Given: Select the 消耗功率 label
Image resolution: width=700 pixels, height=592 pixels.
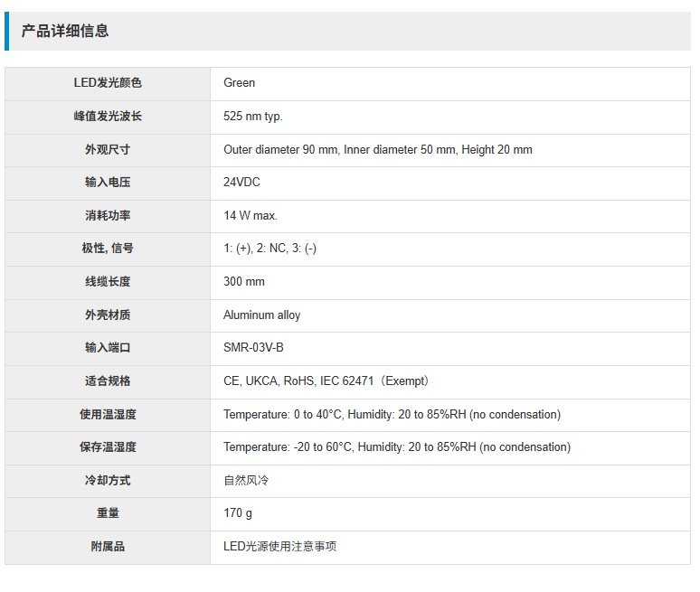Looking at the screenshot, I should coord(108,216).
